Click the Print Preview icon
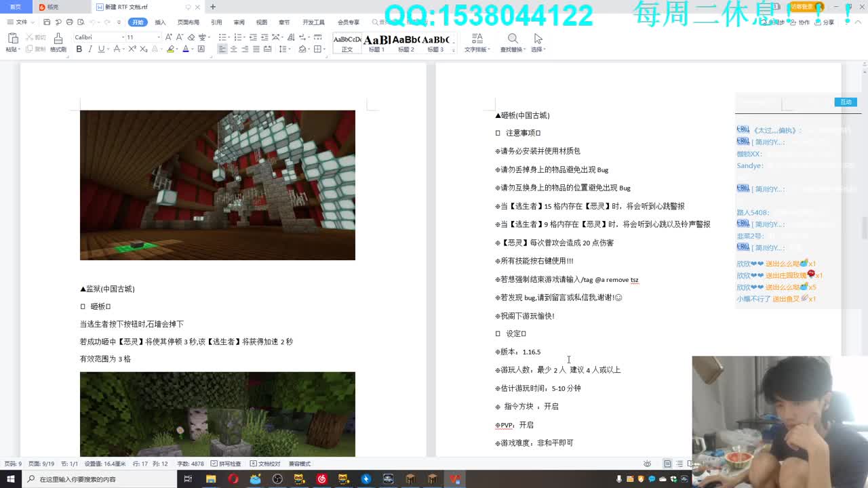Viewport: 868px width, 488px height. pos(80,22)
